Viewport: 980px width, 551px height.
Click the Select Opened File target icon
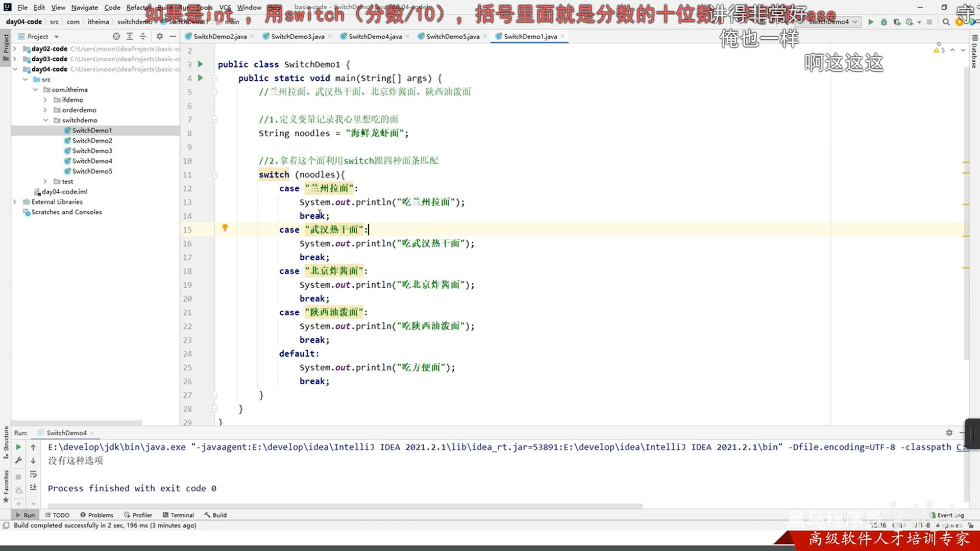point(116,36)
